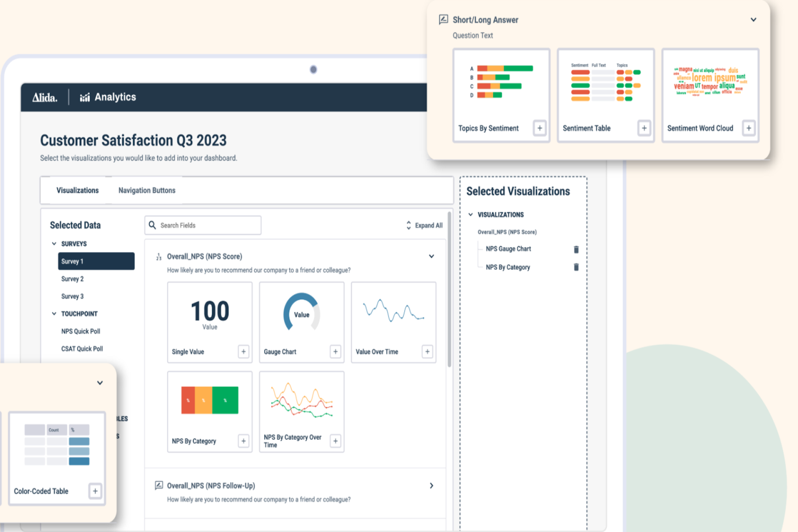The height and width of the screenshot is (532, 798).
Task: Collapse the Overall_NPS (NPS Score) section
Action: tap(431, 256)
